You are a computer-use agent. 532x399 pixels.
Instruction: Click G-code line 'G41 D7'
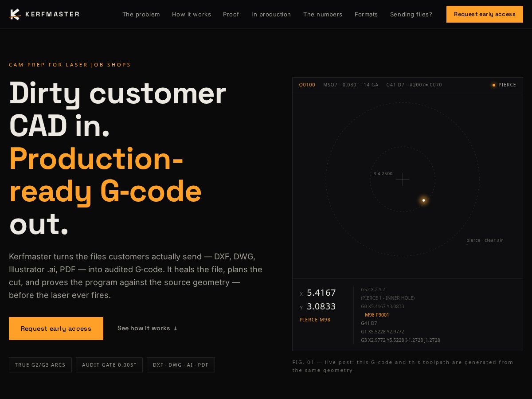[369, 323]
